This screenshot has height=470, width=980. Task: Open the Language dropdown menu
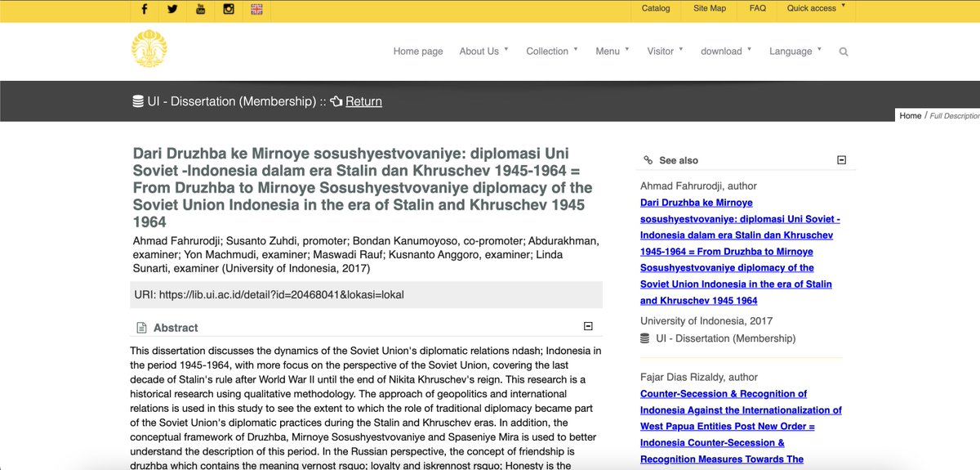click(x=795, y=51)
